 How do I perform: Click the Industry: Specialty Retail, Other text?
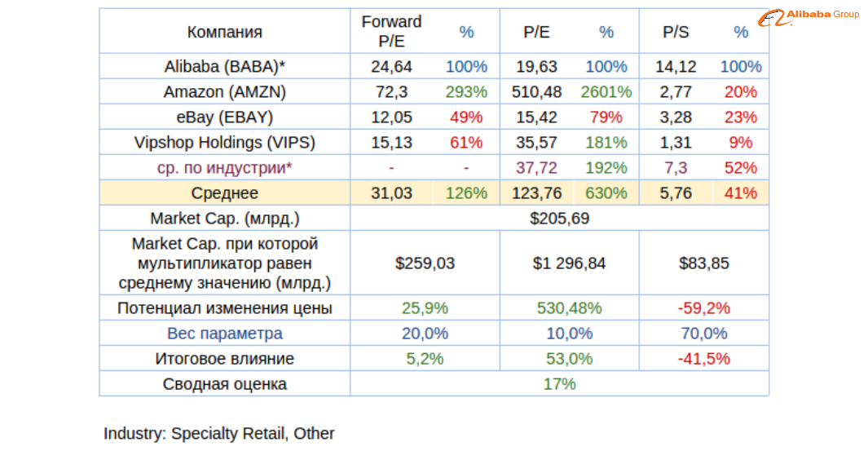218,433
